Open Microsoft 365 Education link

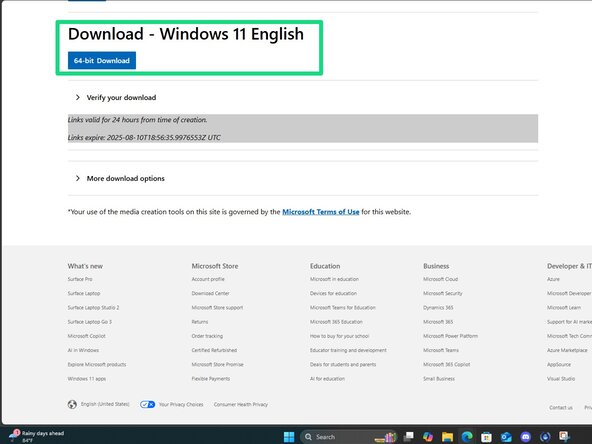point(336,322)
